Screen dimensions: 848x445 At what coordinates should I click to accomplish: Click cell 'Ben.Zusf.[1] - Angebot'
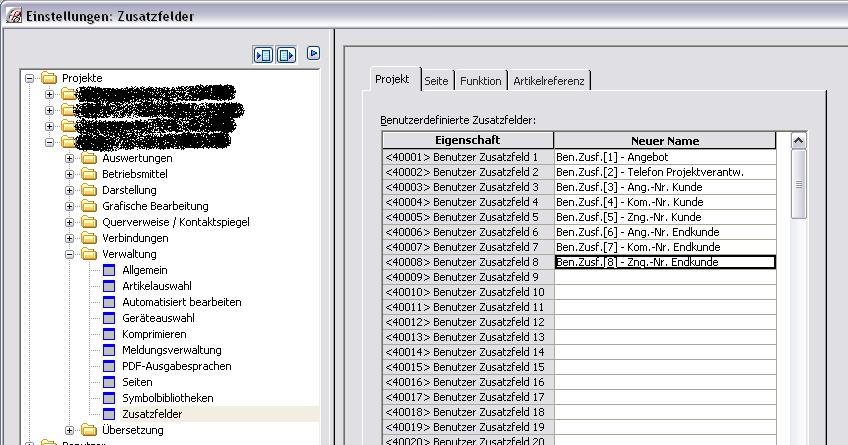pyautogui.click(x=665, y=157)
